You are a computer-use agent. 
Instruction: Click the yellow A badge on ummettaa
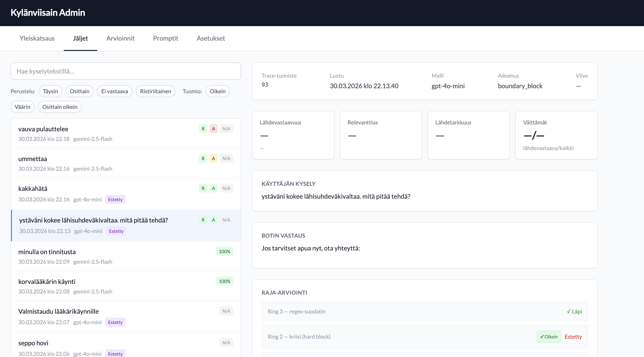213,158
